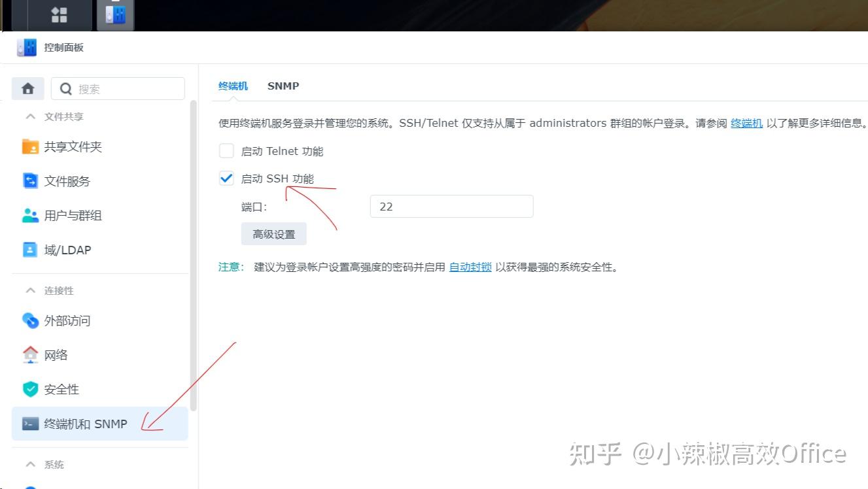Enable the Telnet 功能 checkbox

(x=226, y=150)
